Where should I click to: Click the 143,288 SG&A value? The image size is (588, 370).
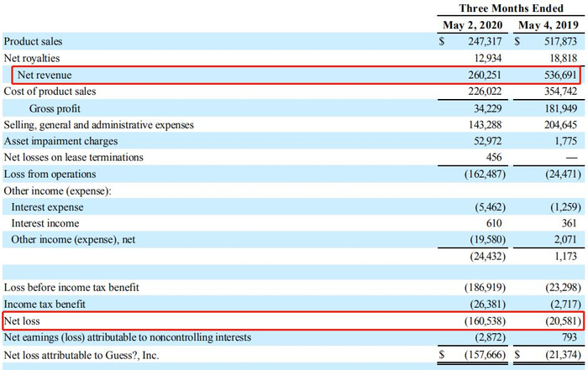coord(485,125)
